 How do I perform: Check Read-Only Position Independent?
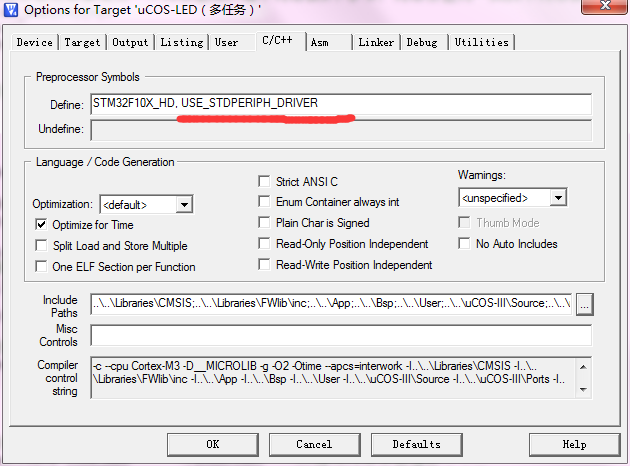tap(265, 244)
